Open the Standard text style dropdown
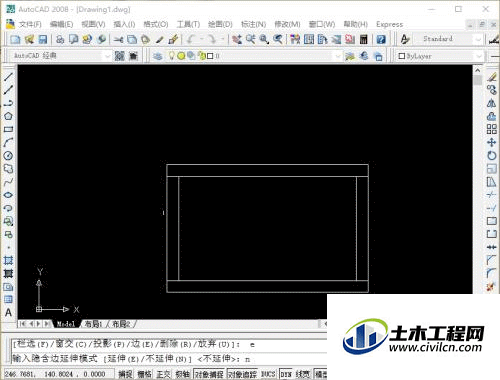Viewport: 500px width, 380px height. pyautogui.click(x=448, y=39)
